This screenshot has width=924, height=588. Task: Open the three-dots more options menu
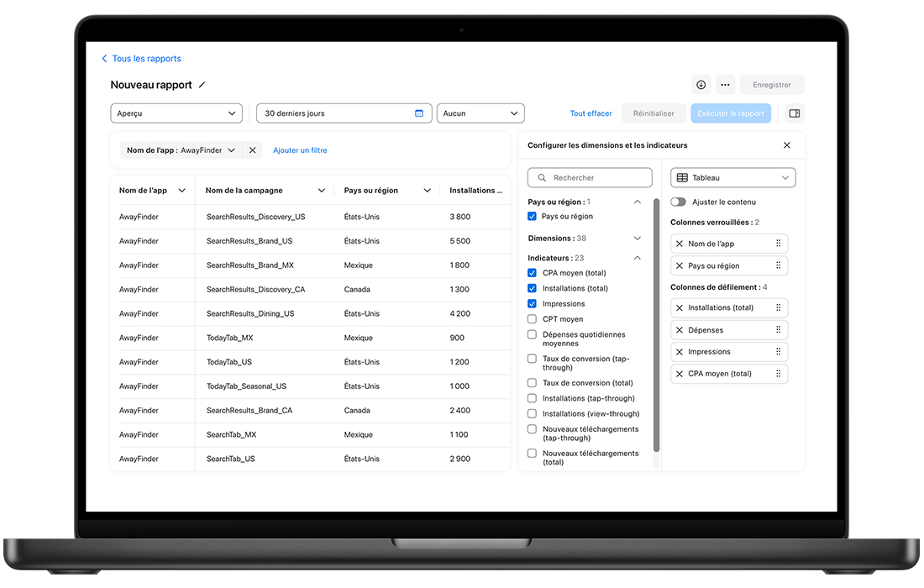click(726, 85)
